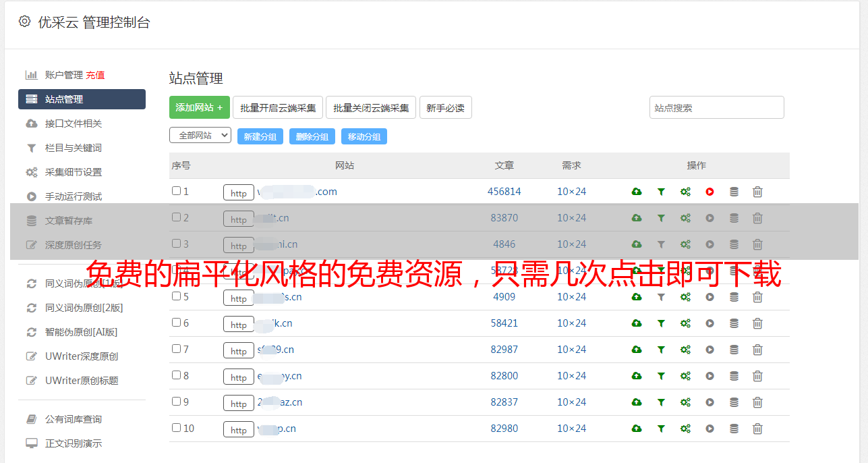The width and height of the screenshot is (868, 463).
Task: Click cloud upload icon in row 10
Action: point(637,429)
